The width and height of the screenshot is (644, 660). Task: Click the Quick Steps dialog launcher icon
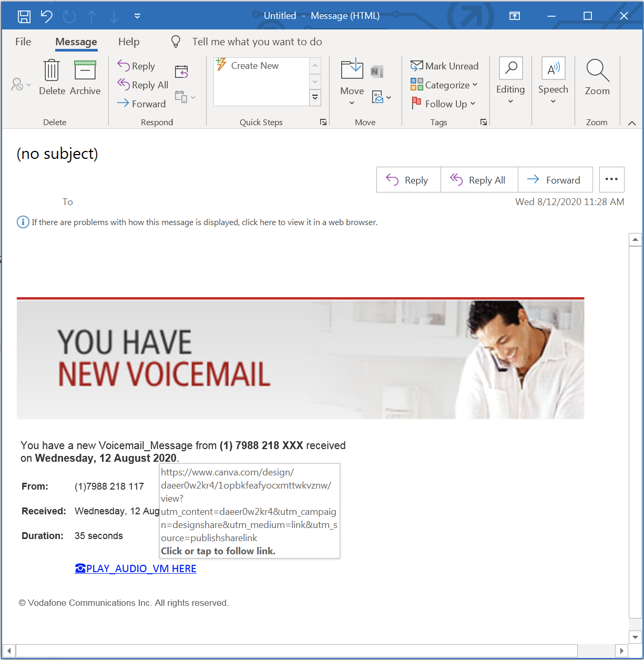point(323,121)
